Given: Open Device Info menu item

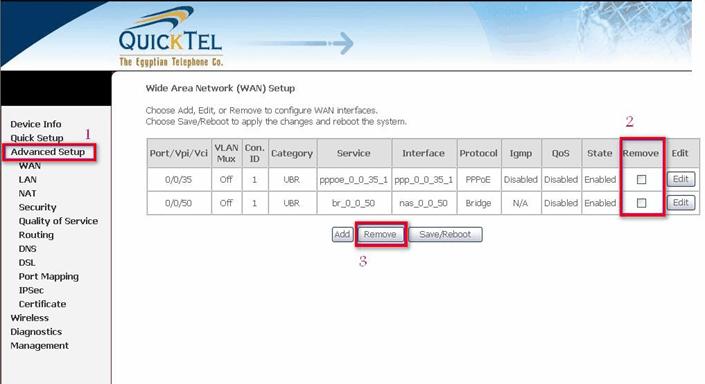Looking at the screenshot, I should tap(36, 124).
